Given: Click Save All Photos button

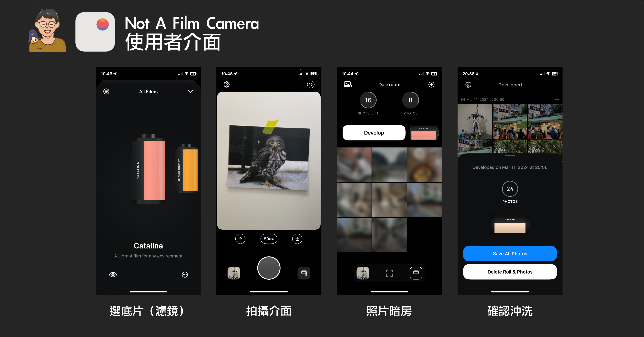Looking at the screenshot, I should pyautogui.click(x=509, y=253).
